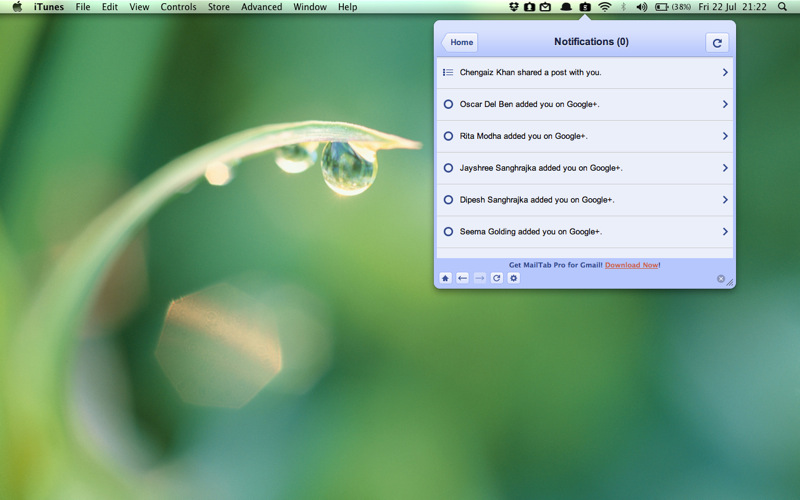Viewport: 800px width, 500px height.
Task: Open the Controls menu
Action: click(x=178, y=7)
